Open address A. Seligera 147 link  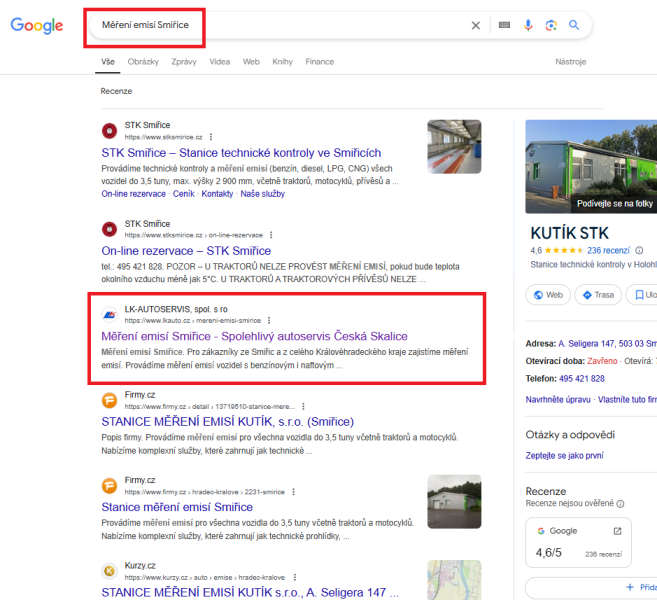(608, 344)
